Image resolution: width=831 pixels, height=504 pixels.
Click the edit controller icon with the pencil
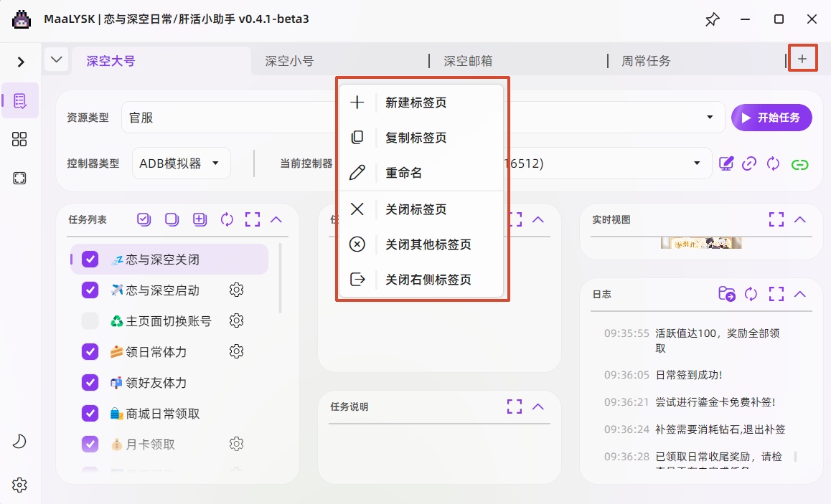[x=726, y=163]
